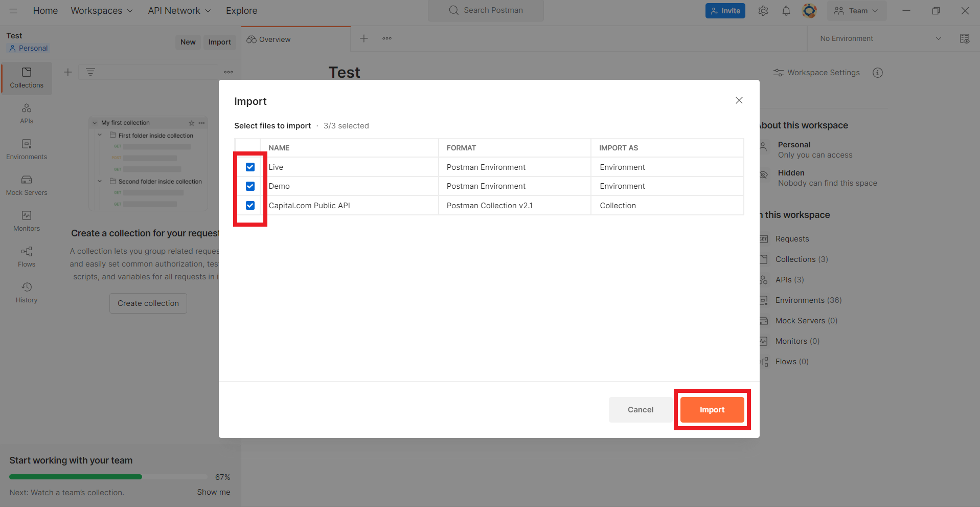980x507 pixels.
Task: Open Monitors in the sidebar
Action: point(27,222)
